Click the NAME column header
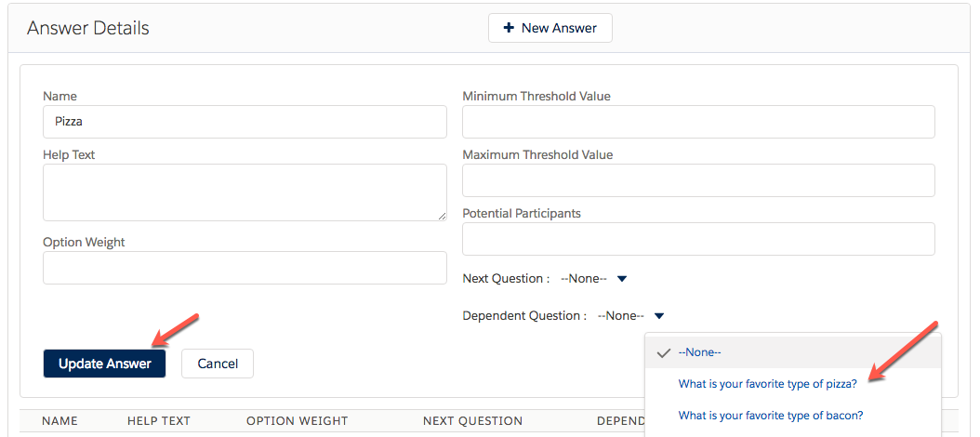 coord(60,421)
